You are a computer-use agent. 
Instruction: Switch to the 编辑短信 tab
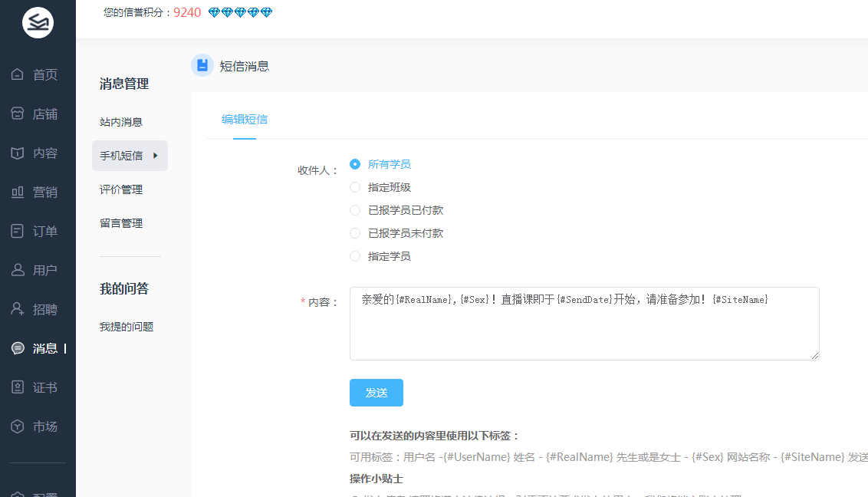[x=245, y=120]
